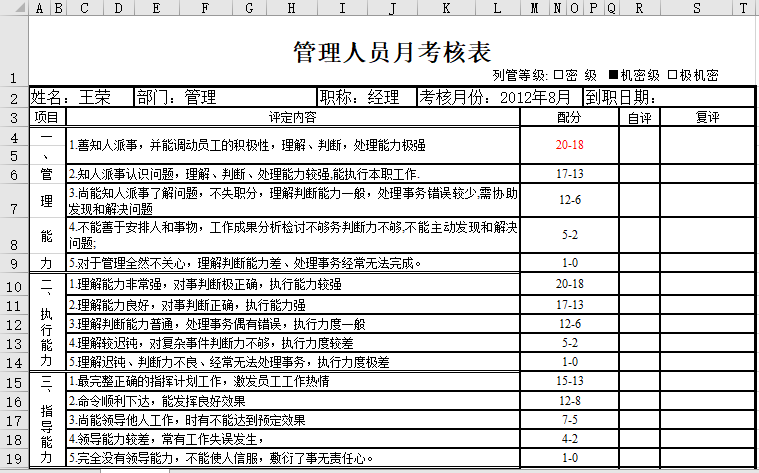759x473 pixels.
Task: Select the red 20-18 score cell
Action: click(569, 145)
